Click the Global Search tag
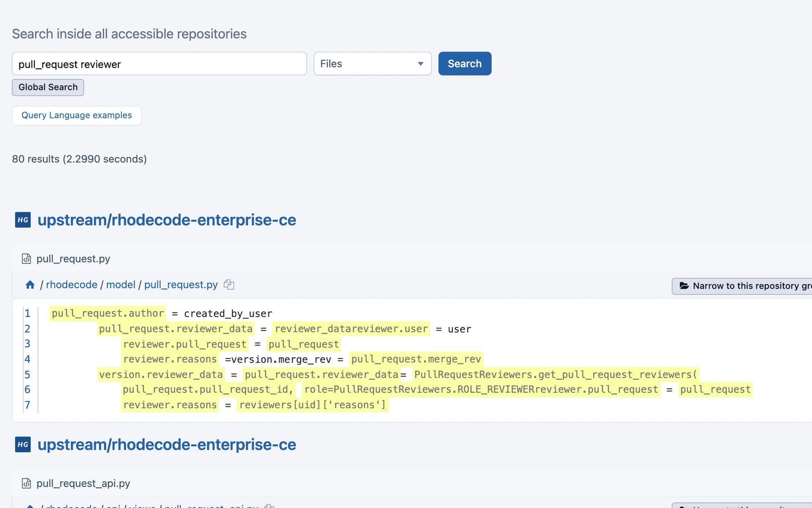The image size is (812, 508). click(x=48, y=87)
